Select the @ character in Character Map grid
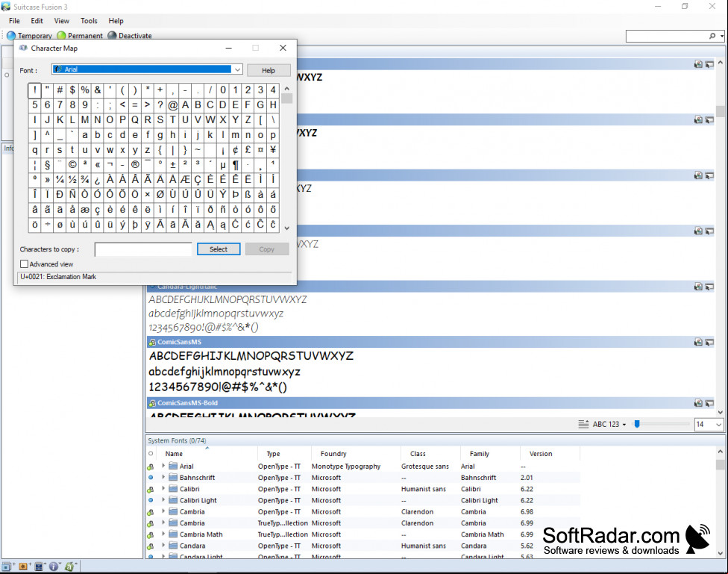This screenshot has height=574, width=728. point(173,105)
